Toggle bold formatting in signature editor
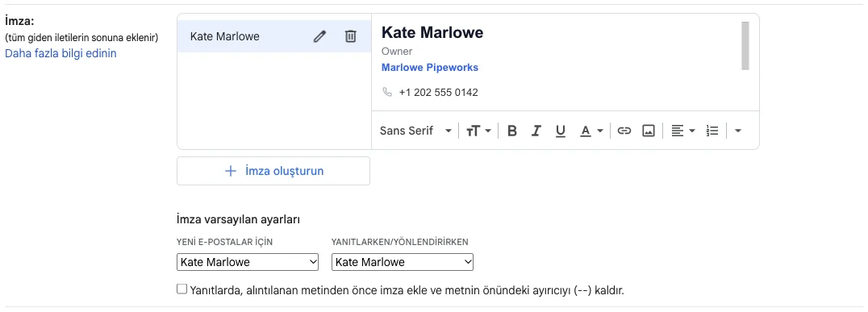Image resolution: width=868 pixels, height=312 pixels. (x=512, y=131)
